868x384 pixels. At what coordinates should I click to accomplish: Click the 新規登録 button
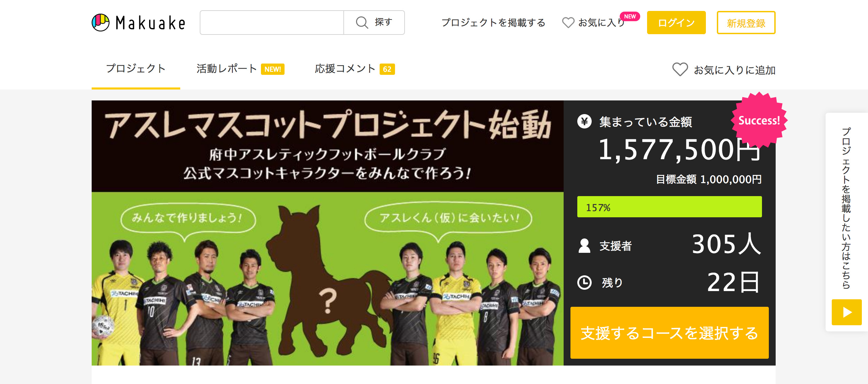point(746,23)
